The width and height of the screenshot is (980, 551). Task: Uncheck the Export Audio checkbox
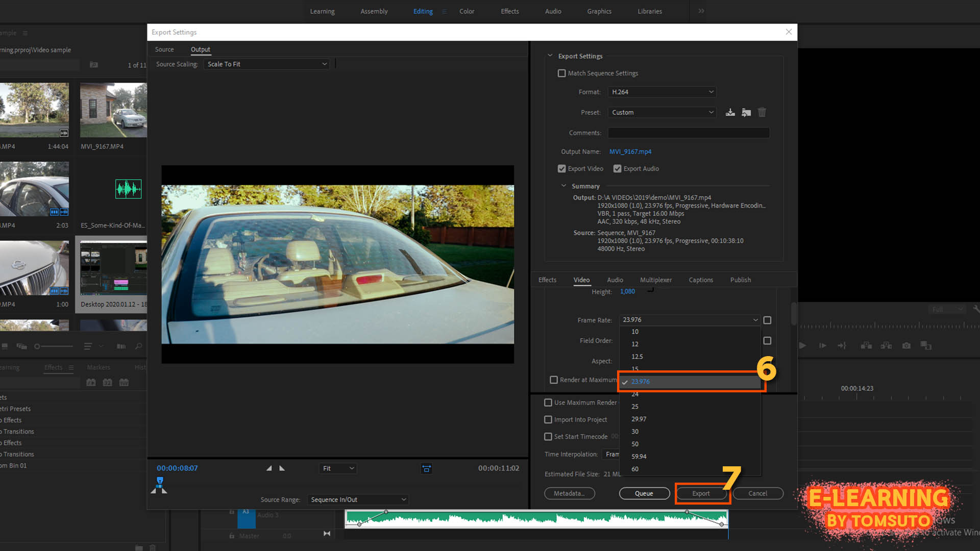[x=617, y=169]
